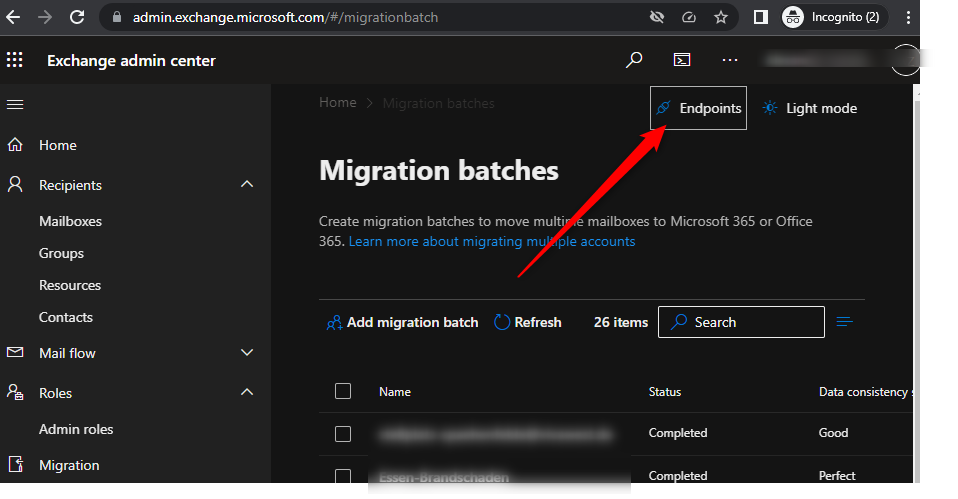Reload the page with refresh icon

(x=77, y=17)
